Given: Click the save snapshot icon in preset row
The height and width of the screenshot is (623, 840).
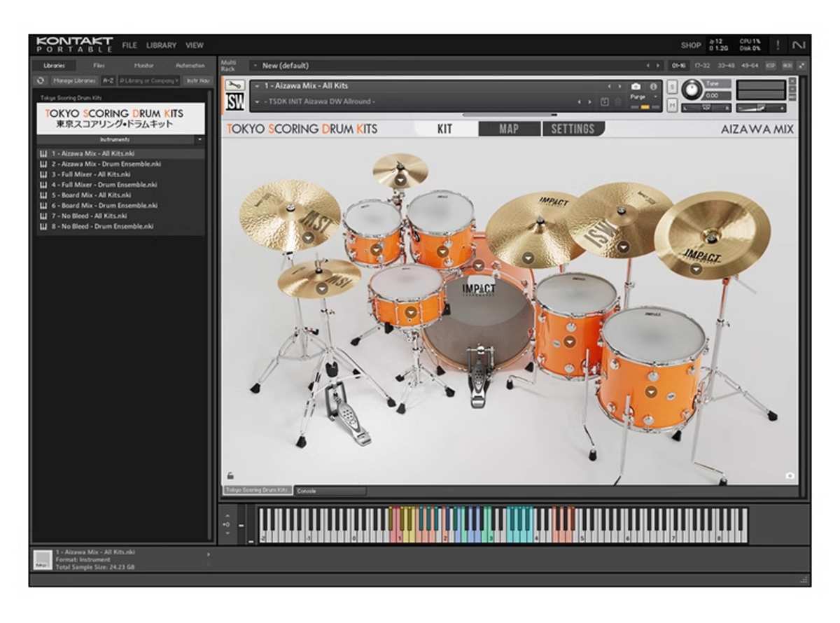Looking at the screenshot, I should [x=605, y=102].
